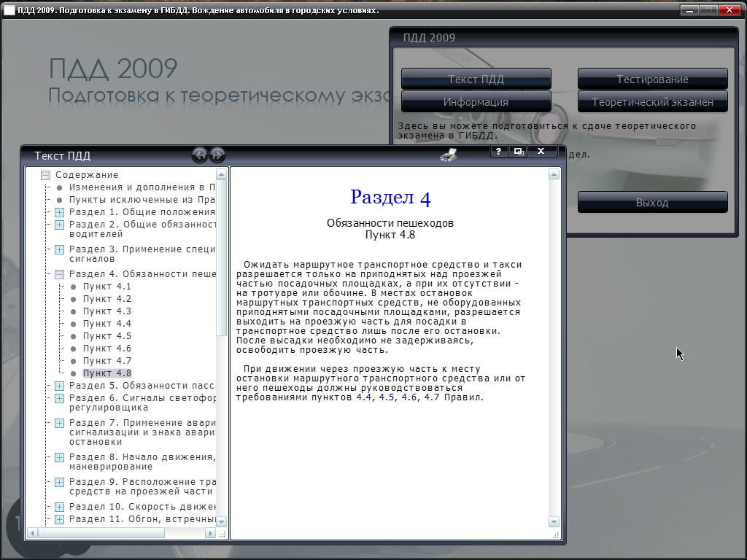Click the tree vertical scrollbar thumb
Screen dimensions: 747x560
click(x=221, y=258)
